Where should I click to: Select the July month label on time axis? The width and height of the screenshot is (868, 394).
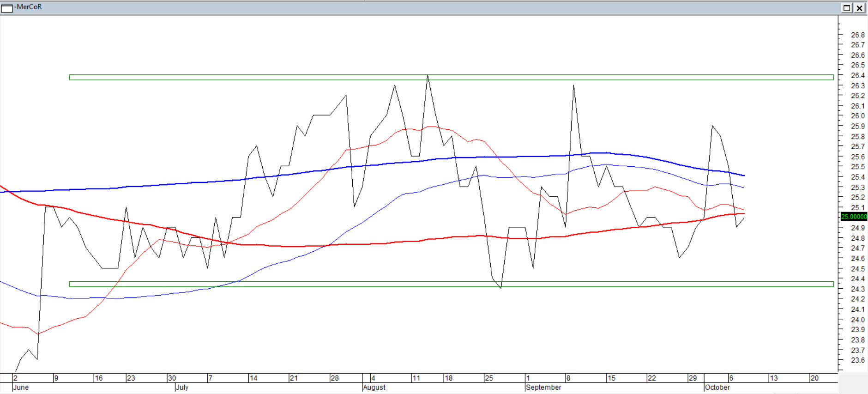[x=182, y=388]
